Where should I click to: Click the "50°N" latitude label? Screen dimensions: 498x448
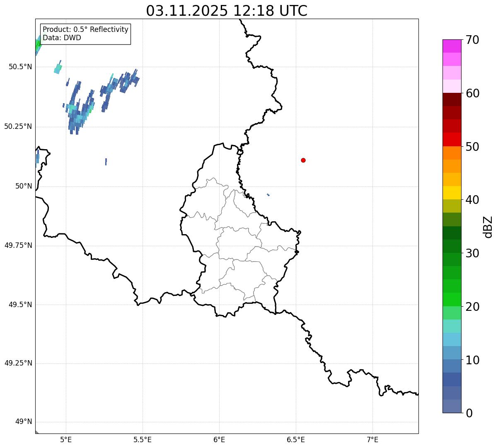[x=24, y=186]
